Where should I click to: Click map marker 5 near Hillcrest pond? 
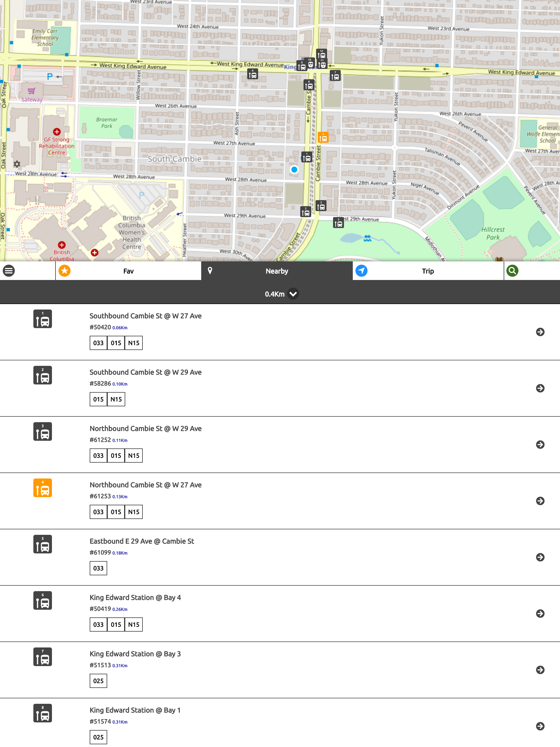[x=339, y=223]
